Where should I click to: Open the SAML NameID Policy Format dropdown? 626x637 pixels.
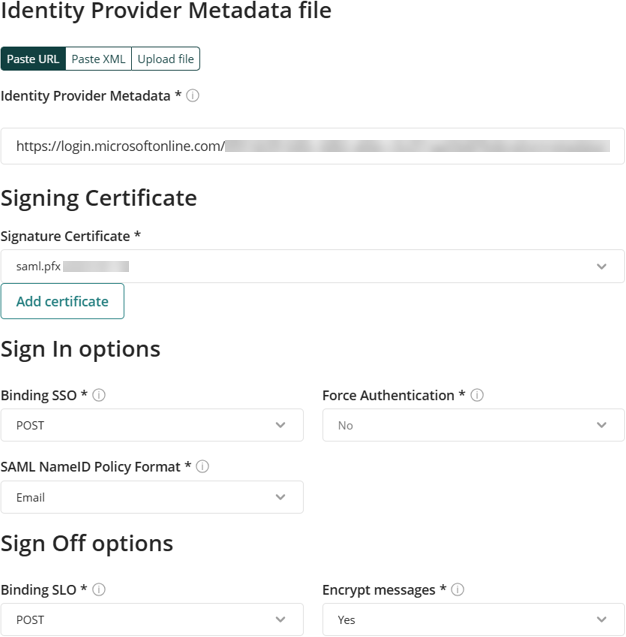pos(152,497)
